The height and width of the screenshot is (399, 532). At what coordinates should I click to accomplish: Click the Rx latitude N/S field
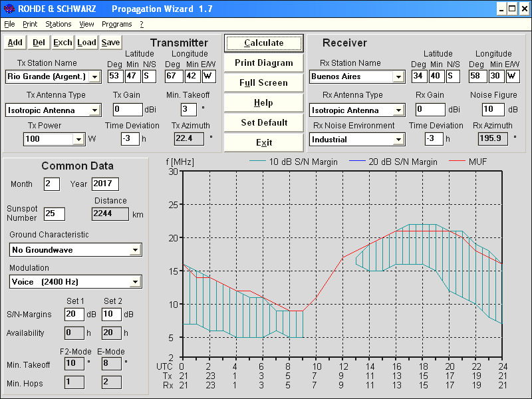454,76
